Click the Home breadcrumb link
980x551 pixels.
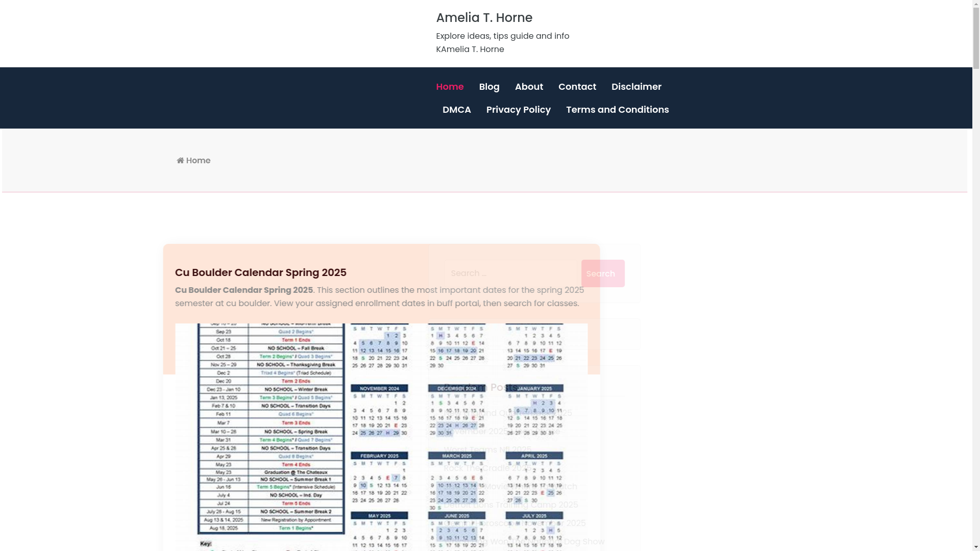point(198,161)
